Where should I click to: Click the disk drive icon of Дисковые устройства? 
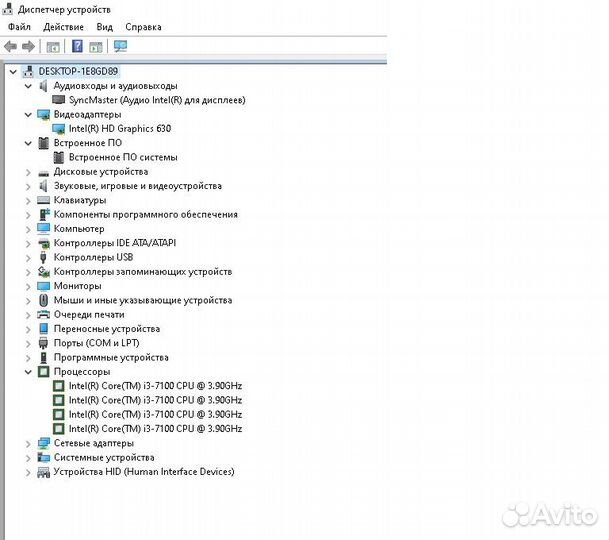pos(44,173)
